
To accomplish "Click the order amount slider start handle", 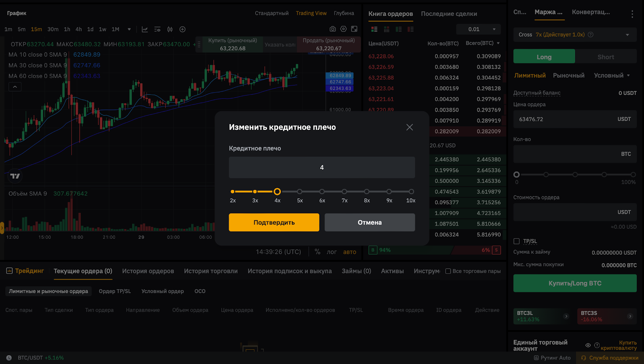I will tap(516, 175).
